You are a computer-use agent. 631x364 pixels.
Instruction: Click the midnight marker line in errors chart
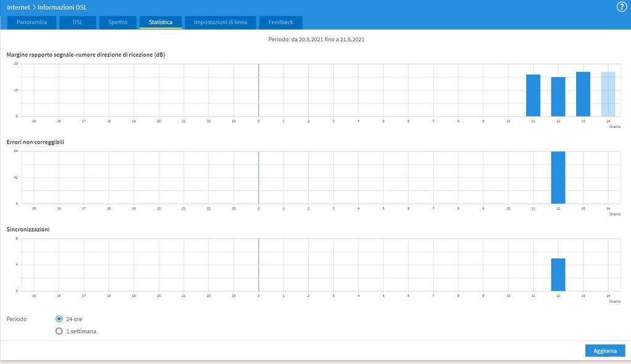click(x=258, y=177)
